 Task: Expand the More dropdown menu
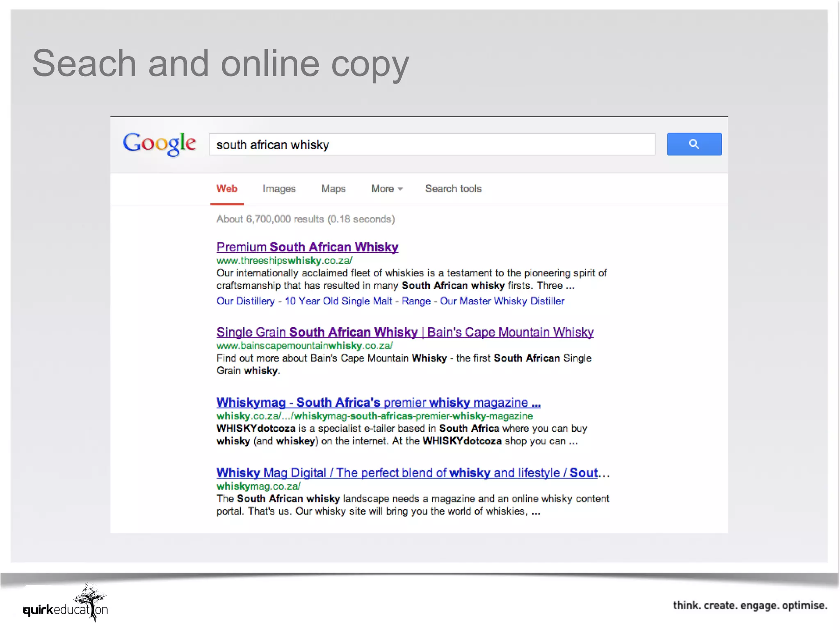387,189
